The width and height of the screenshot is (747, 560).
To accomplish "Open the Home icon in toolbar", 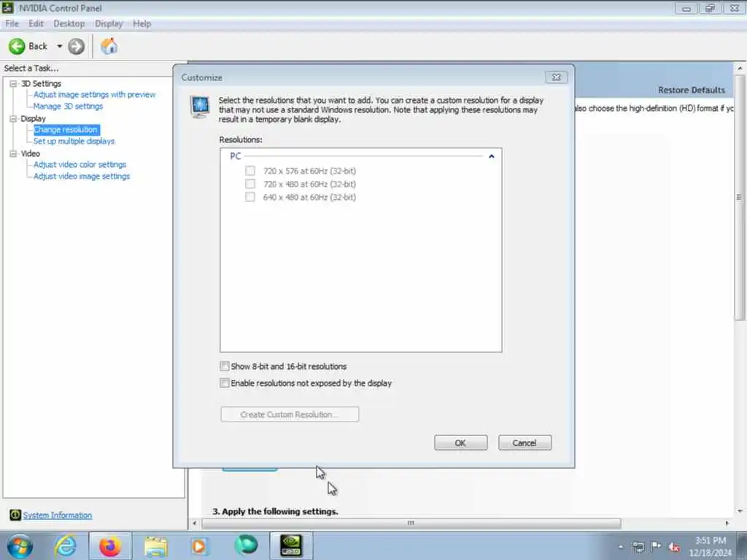I will point(109,46).
